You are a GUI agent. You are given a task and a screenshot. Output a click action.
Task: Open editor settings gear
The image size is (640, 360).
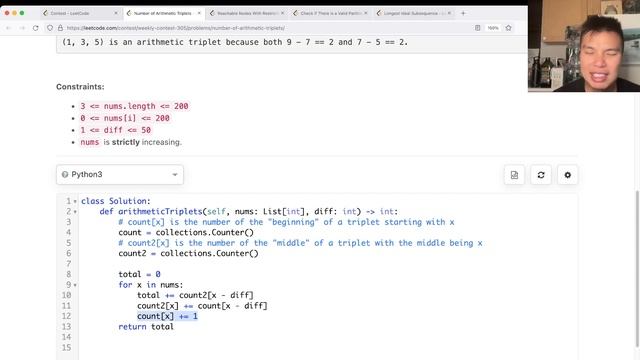point(567,175)
